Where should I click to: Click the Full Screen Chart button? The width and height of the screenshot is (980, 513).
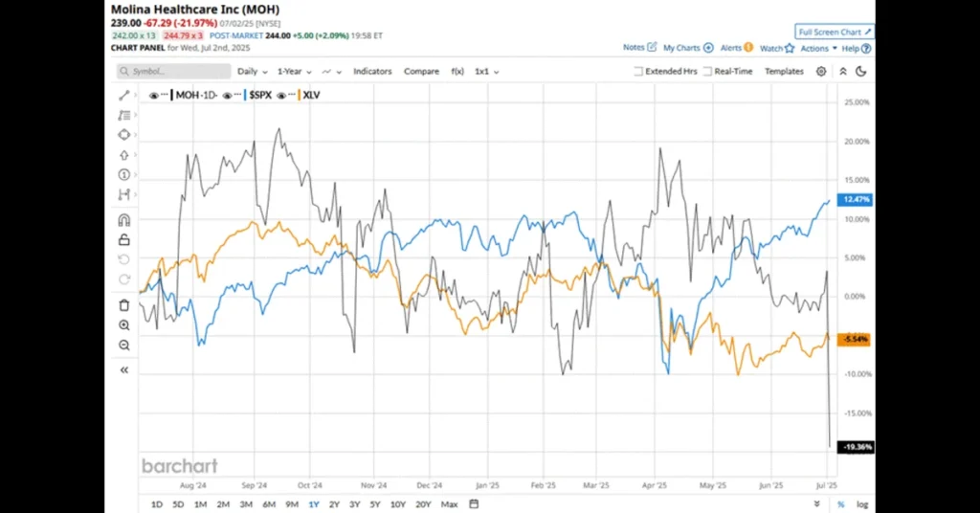tap(834, 32)
